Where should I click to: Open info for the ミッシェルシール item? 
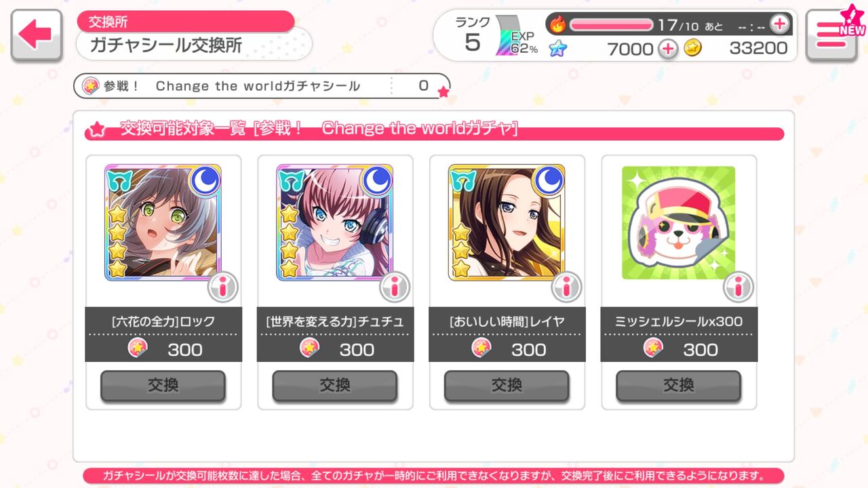tap(738, 287)
